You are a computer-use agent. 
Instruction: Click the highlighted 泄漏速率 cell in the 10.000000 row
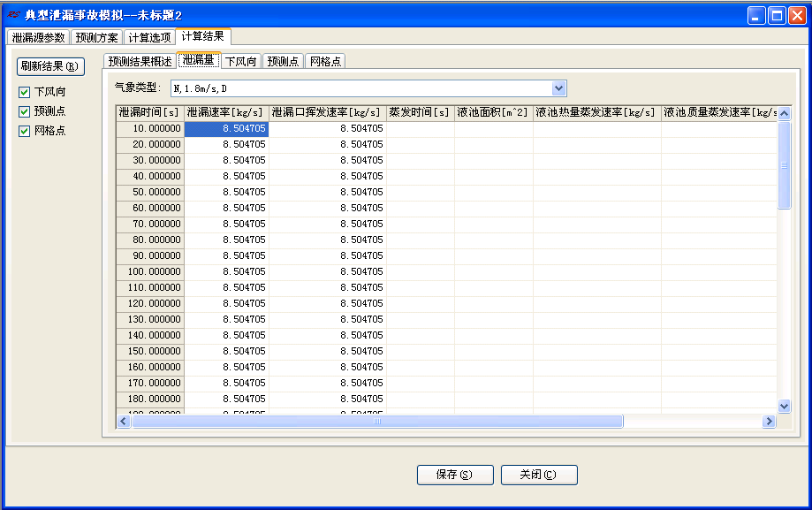pyautogui.click(x=227, y=128)
